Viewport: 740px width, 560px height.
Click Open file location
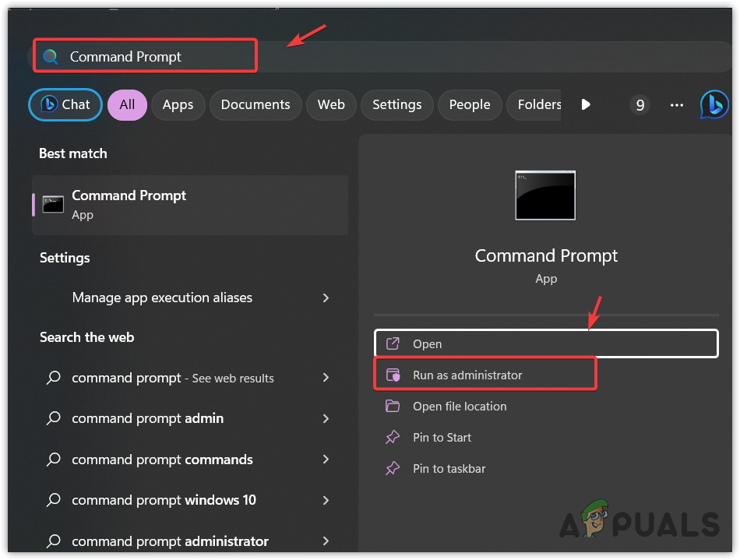click(460, 407)
